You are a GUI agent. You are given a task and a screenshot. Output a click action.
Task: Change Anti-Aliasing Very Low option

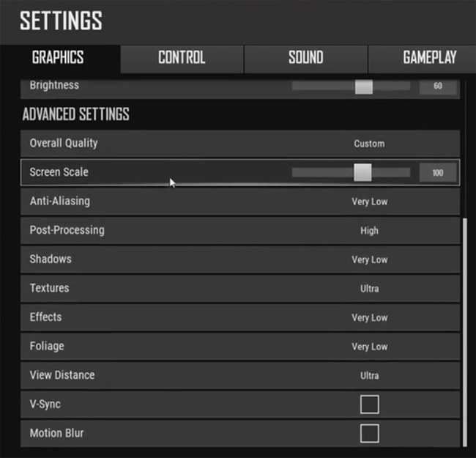[x=369, y=202]
